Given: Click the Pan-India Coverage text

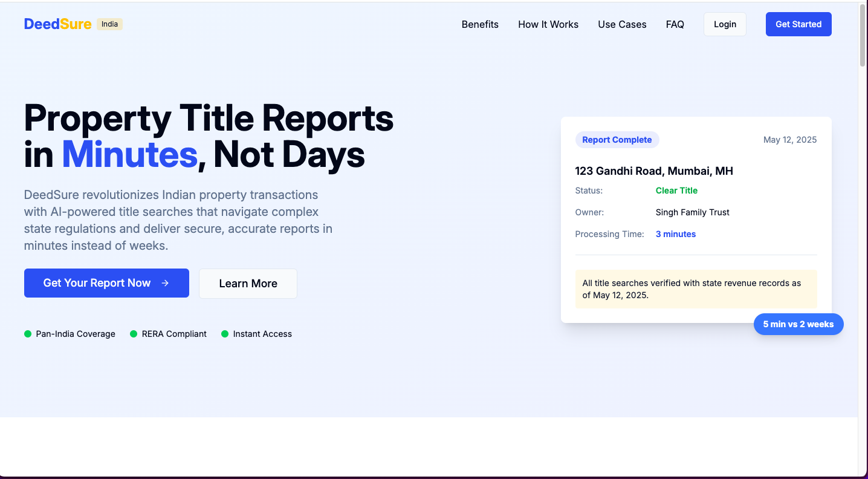Looking at the screenshot, I should (x=76, y=334).
